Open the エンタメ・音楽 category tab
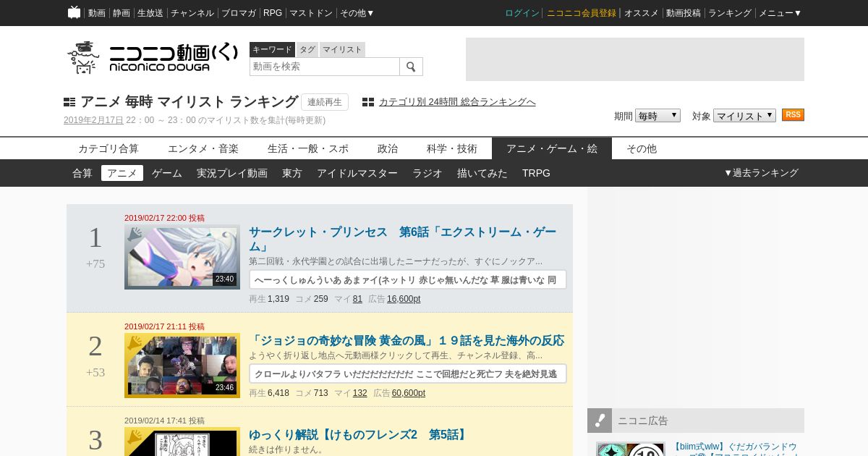Image resolution: width=868 pixels, height=456 pixels. (x=203, y=148)
